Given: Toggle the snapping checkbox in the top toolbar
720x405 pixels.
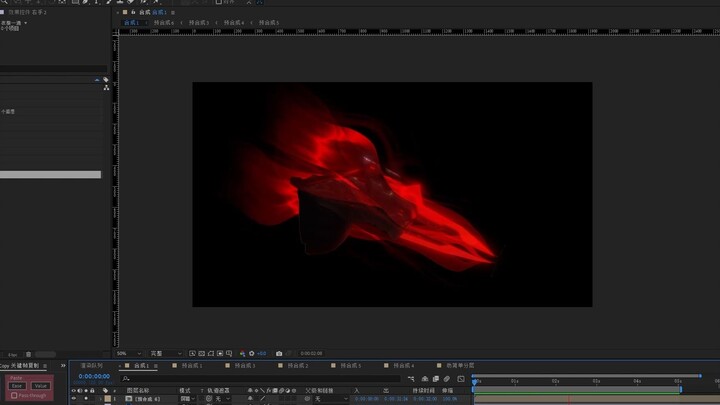Looking at the screenshot, I should (219, 2).
